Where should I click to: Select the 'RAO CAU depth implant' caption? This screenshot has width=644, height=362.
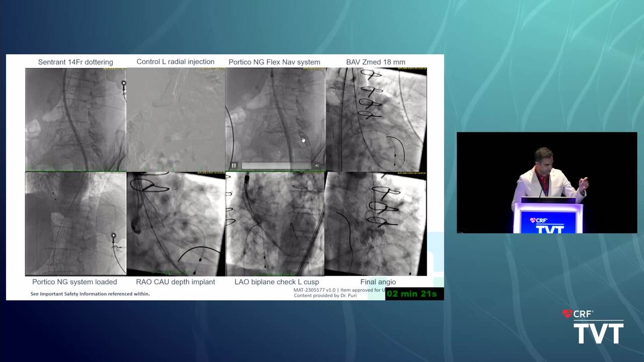(x=176, y=282)
